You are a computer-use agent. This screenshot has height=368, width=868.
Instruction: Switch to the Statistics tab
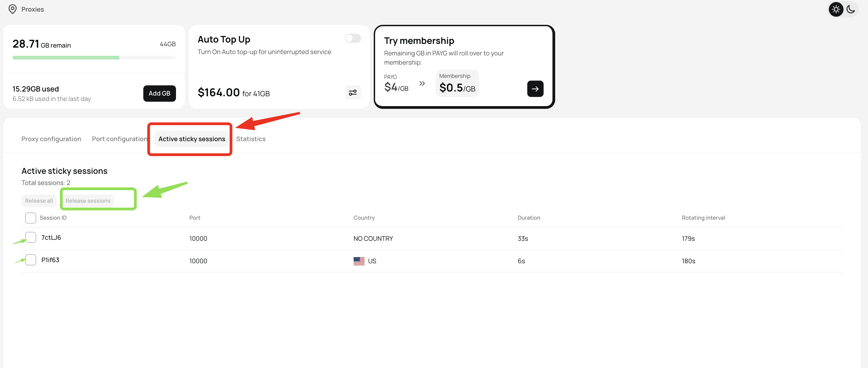pos(251,139)
